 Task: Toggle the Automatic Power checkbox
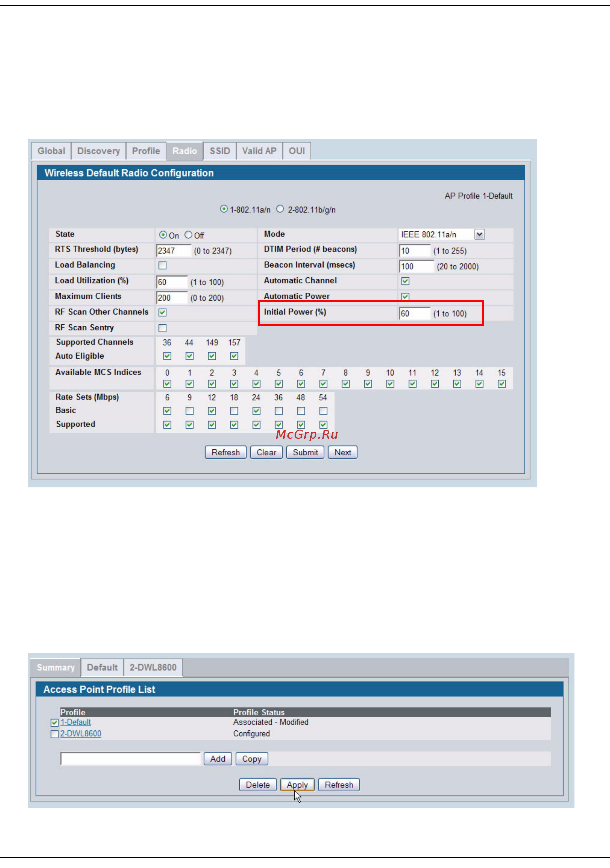point(405,296)
